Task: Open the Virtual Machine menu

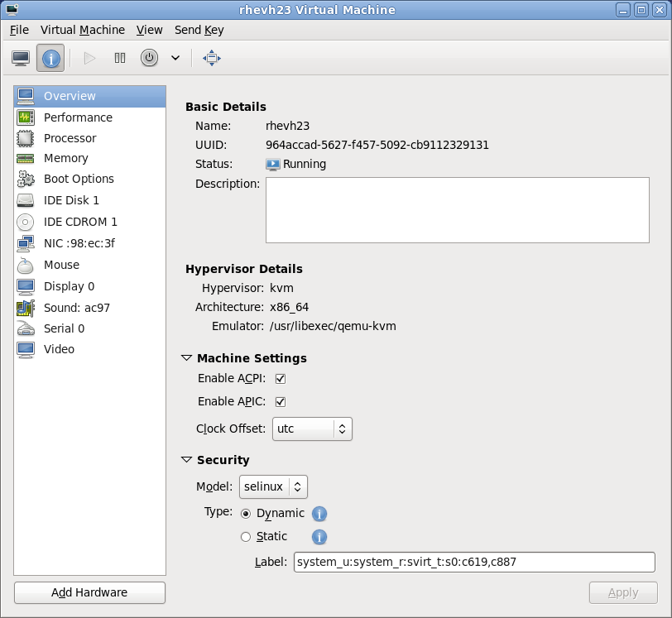Action: 83,30
